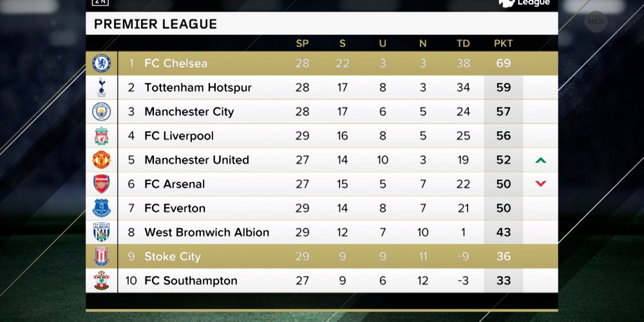Select the highlighted Stoke City row name

point(173,257)
